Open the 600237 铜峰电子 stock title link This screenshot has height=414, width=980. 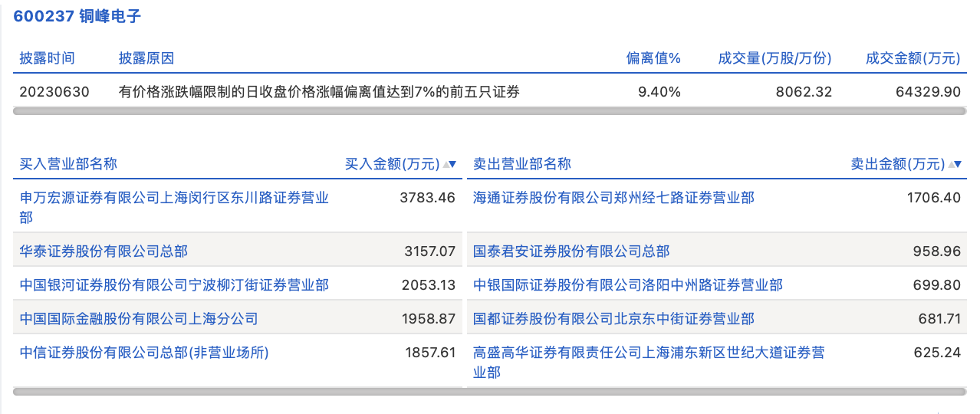(77, 16)
